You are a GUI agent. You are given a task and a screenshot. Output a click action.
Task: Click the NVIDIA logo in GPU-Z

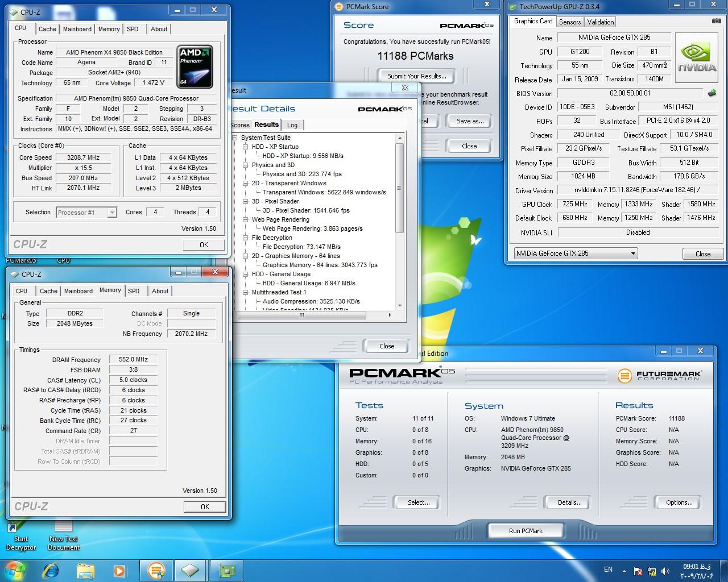(698, 59)
